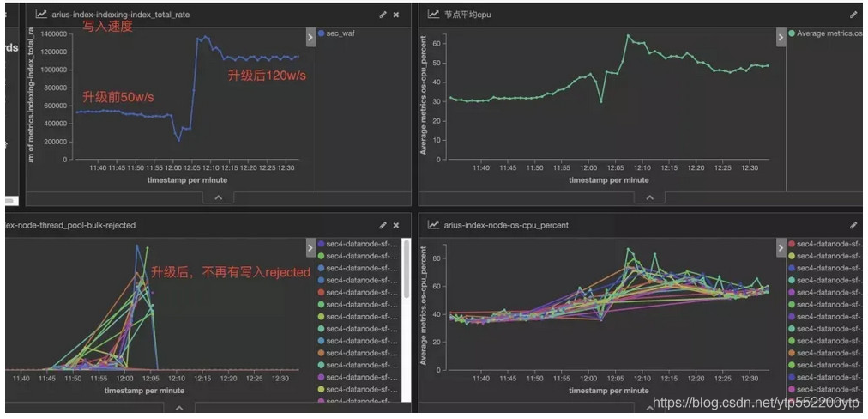Click the bulk-rejected legend vertical scrollbar

coord(407,270)
